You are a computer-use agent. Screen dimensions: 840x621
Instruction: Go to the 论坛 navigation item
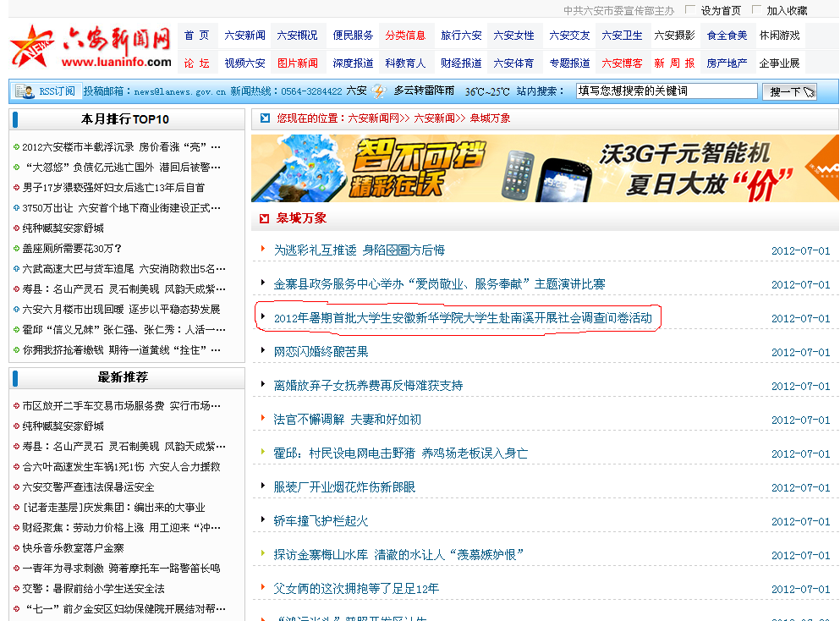click(196, 63)
